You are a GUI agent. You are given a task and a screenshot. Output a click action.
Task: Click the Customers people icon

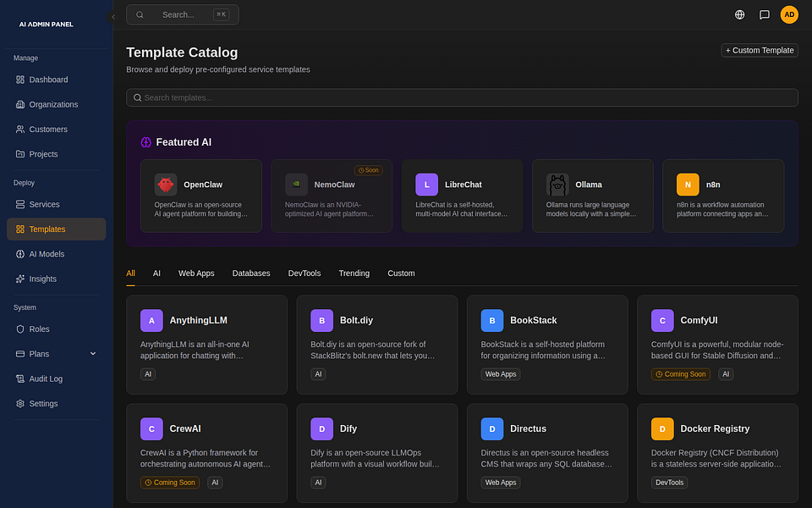[x=20, y=130]
